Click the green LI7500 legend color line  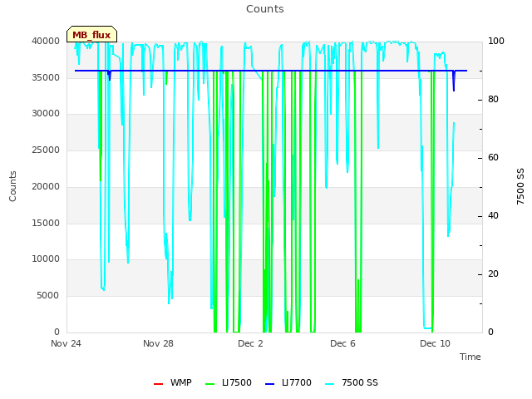(210, 384)
